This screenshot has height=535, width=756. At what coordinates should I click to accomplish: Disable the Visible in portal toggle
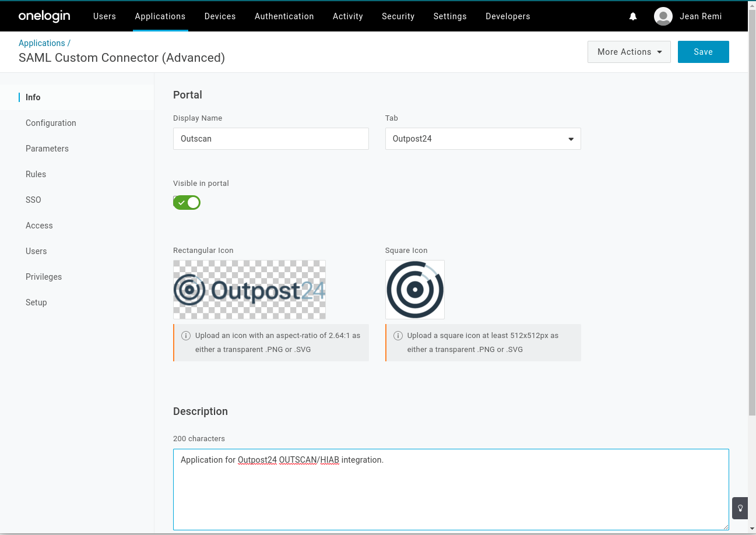[187, 202]
